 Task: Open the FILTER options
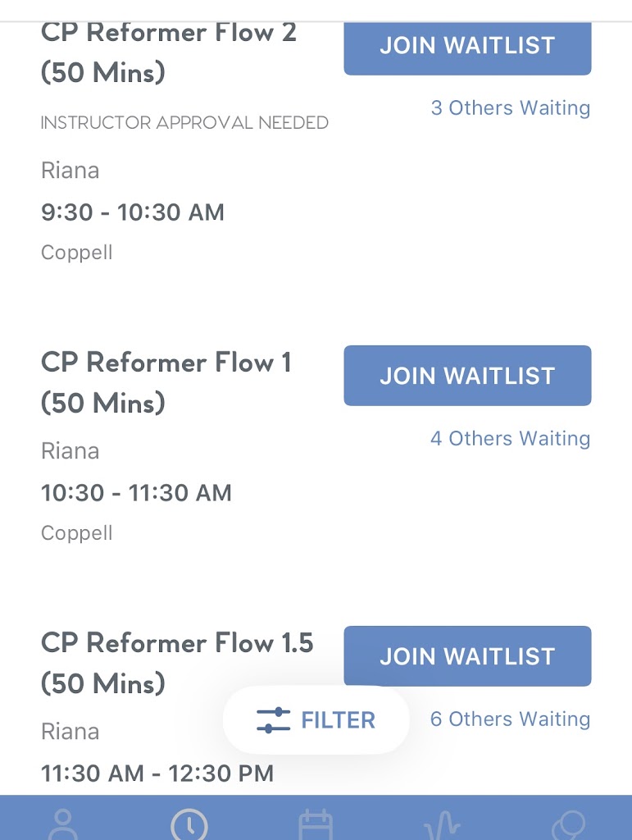click(338, 720)
